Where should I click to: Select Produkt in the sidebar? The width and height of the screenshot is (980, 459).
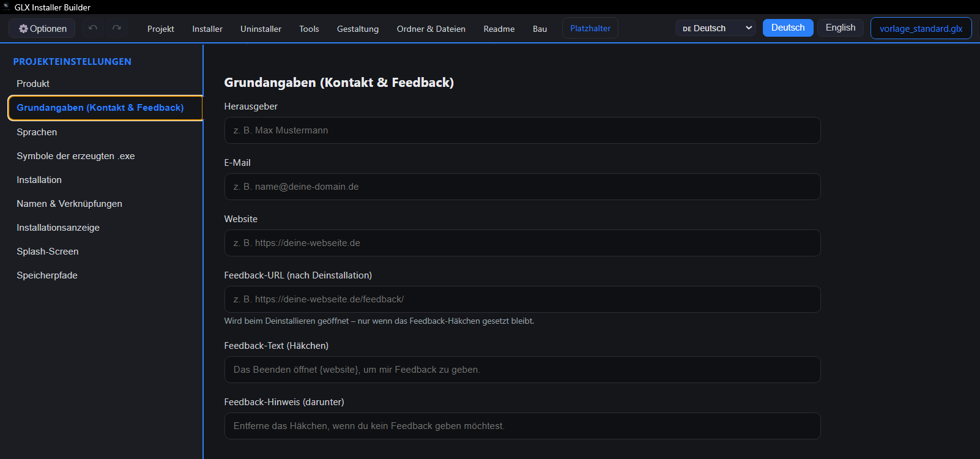(105, 84)
